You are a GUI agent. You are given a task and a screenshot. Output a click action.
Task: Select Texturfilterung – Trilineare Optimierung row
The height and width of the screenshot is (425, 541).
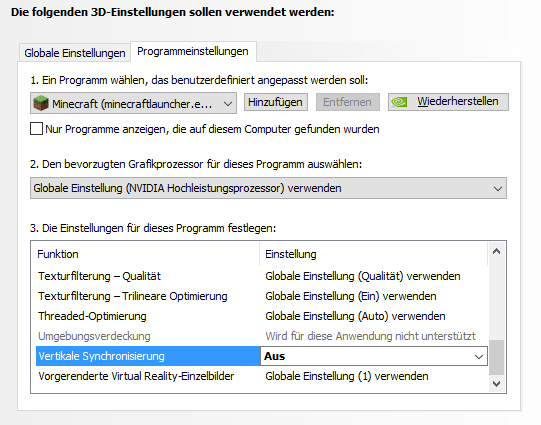point(262,296)
